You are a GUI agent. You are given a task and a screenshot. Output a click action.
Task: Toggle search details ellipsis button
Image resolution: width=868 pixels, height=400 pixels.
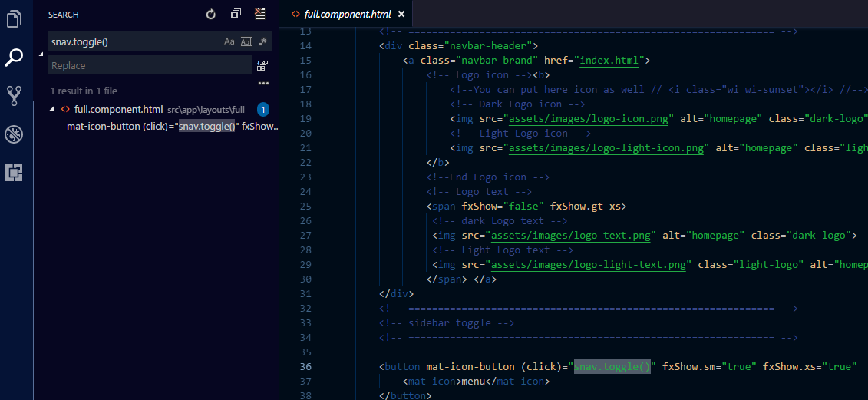click(263, 84)
